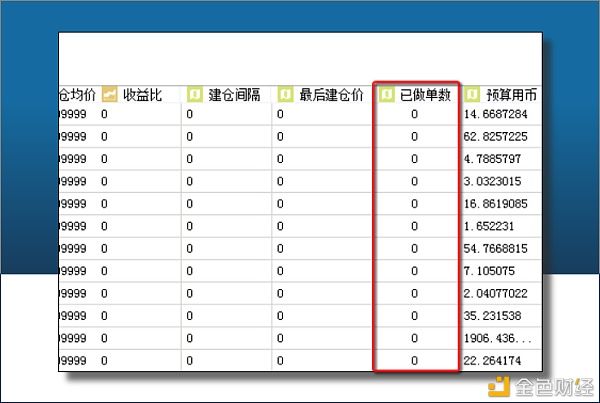Click the icon beside 建仓间隔 header
Image resolution: width=600 pixels, height=403 pixels.
coord(195,95)
